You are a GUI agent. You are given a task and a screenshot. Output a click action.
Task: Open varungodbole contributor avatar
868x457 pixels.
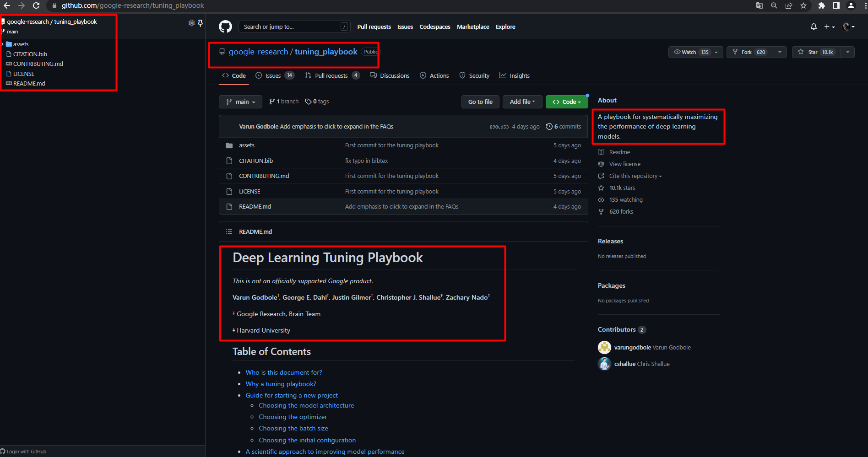pyautogui.click(x=604, y=347)
